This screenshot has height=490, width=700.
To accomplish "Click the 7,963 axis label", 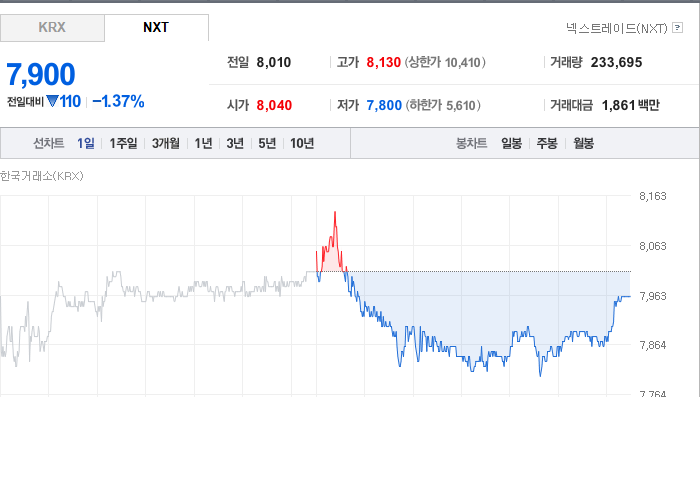I will click(x=653, y=296).
